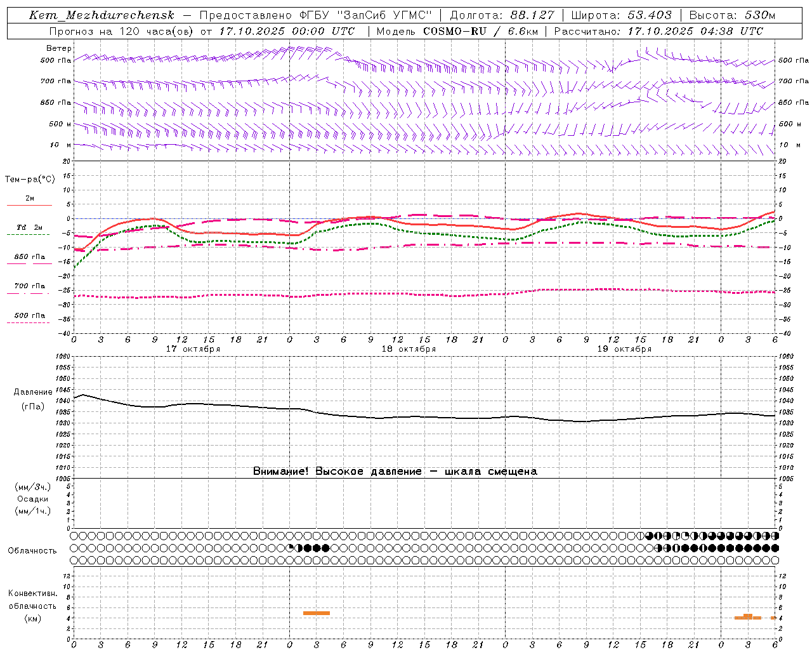812x650 pixels.
Task: Click the Давление pressure panel label
Action: (33, 392)
